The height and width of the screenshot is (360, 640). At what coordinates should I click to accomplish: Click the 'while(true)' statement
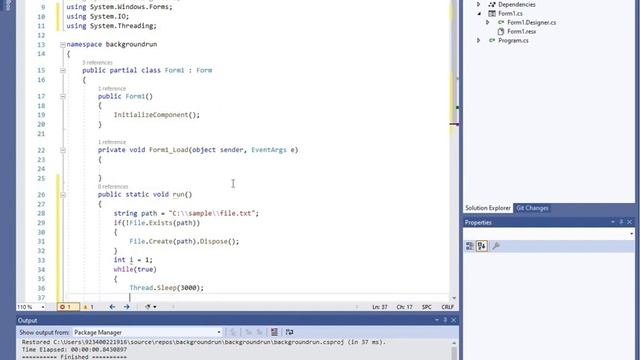point(135,269)
